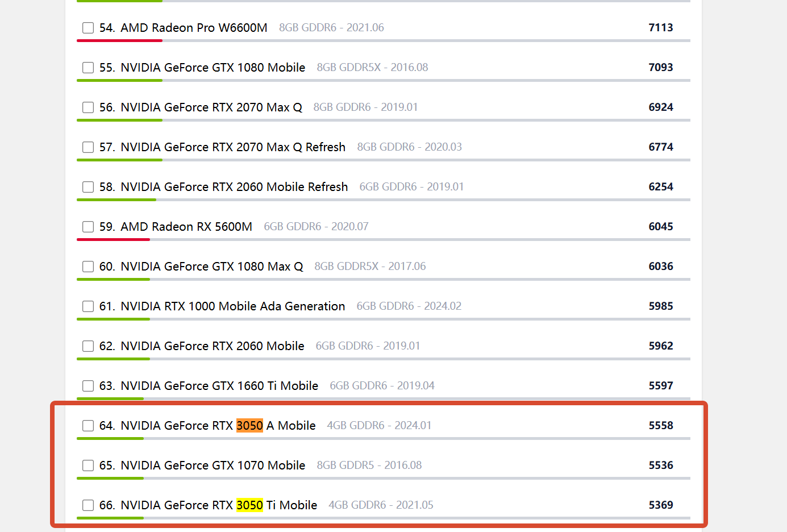
Task: Click the red score bar under Radeon Pro W6600M
Action: 119,41
